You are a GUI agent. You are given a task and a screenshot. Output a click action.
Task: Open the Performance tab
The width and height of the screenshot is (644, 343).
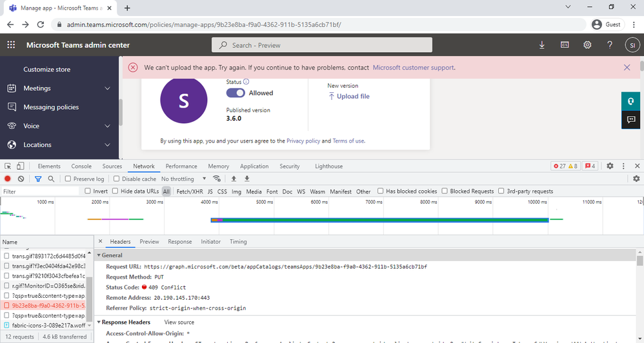181,166
